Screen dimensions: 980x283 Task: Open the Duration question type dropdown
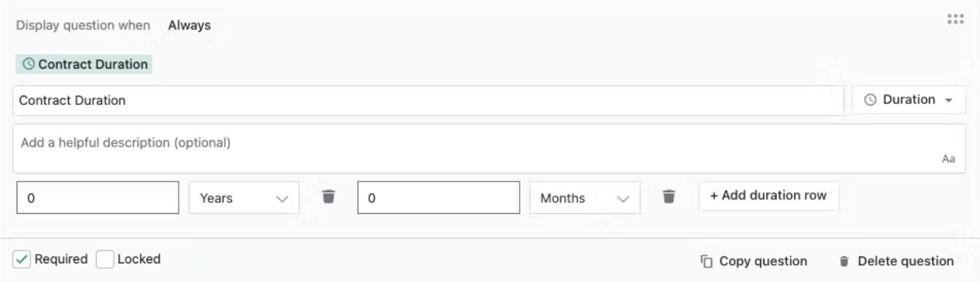pos(908,100)
